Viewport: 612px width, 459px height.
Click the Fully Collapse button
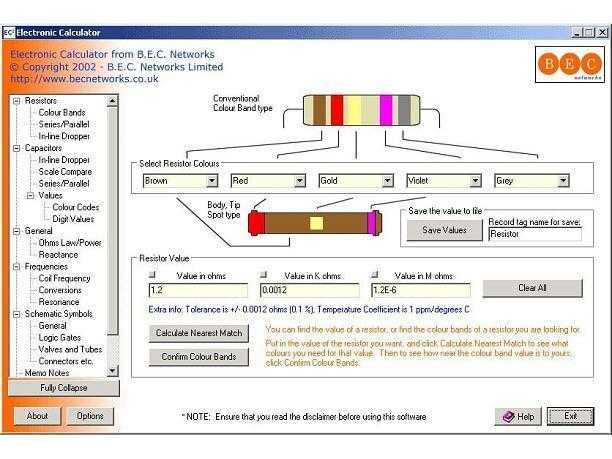click(64, 388)
